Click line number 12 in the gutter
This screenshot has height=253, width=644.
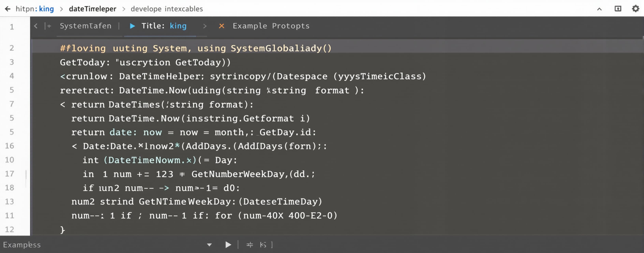[x=9, y=229]
